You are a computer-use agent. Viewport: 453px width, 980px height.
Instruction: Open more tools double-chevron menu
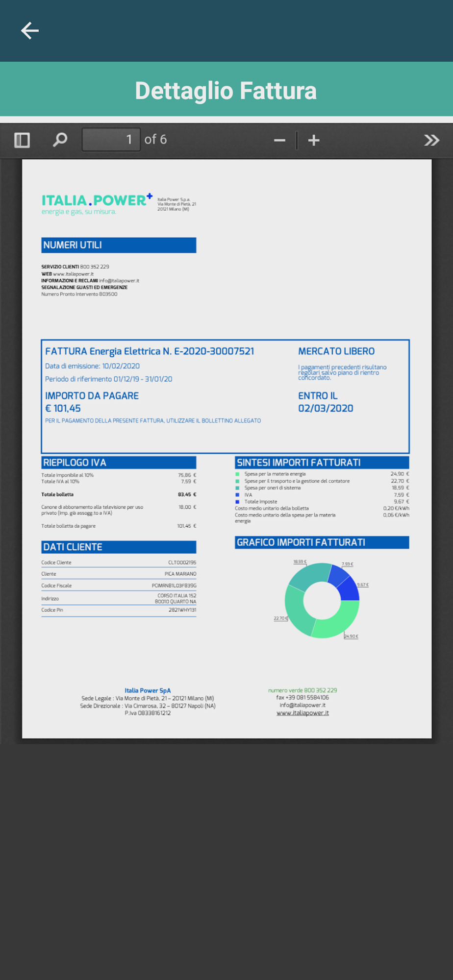tap(431, 141)
